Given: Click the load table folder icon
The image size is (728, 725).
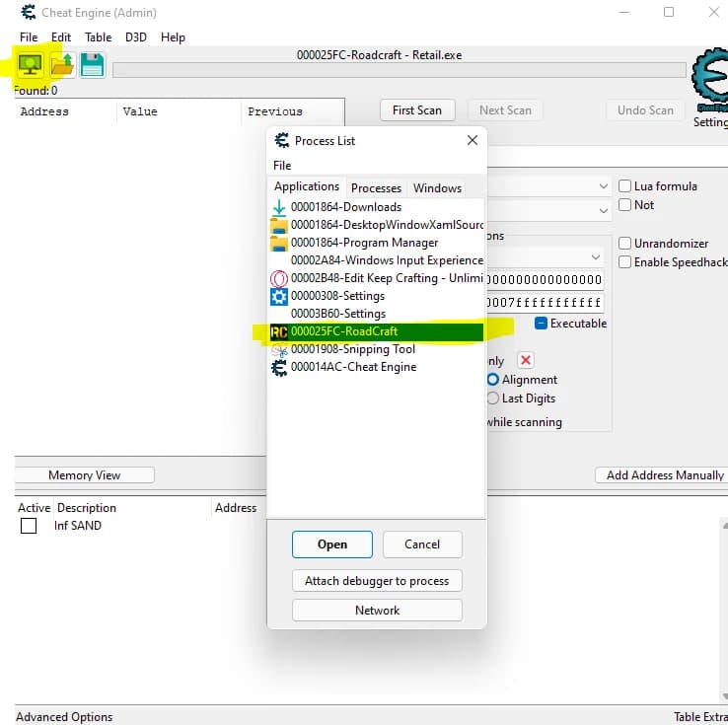Looking at the screenshot, I should pos(62,65).
